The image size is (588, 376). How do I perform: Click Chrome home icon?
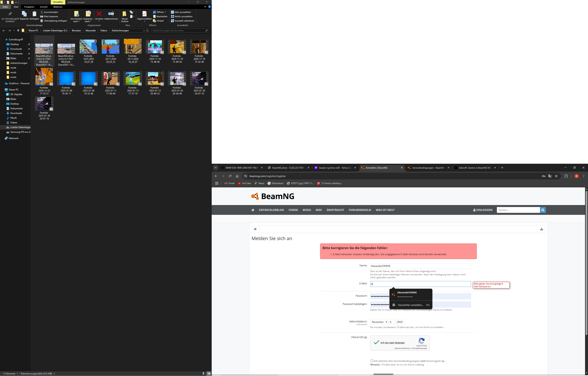(x=237, y=176)
